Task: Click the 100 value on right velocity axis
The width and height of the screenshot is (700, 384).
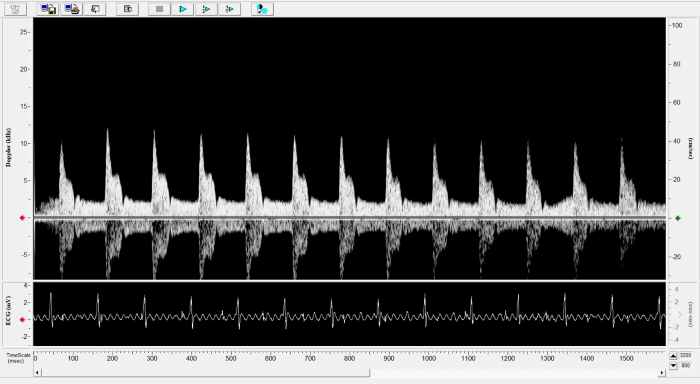Action: (677, 25)
